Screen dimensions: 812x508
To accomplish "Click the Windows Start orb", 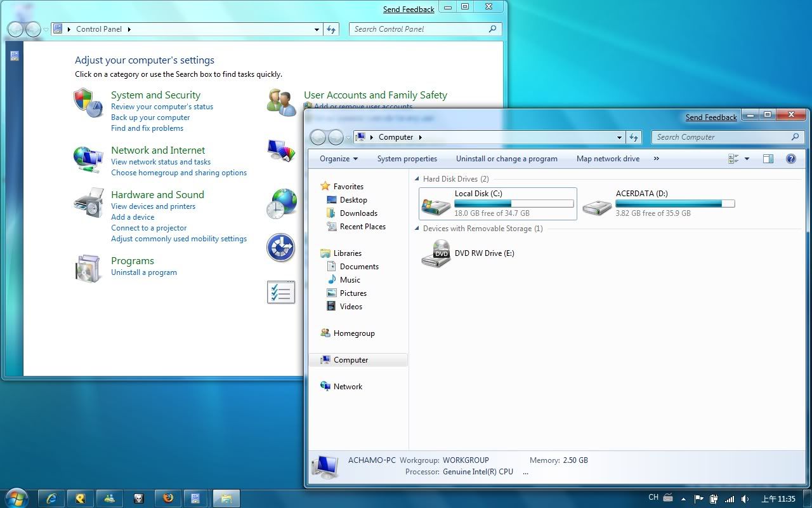I will pos(16,497).
